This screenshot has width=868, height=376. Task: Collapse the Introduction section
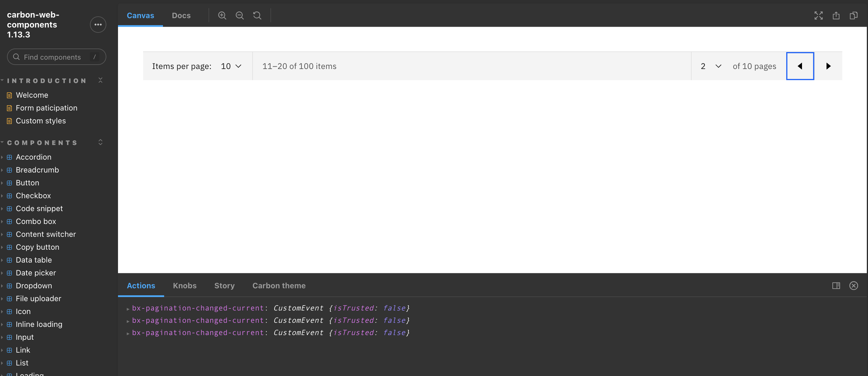point(100,80)
